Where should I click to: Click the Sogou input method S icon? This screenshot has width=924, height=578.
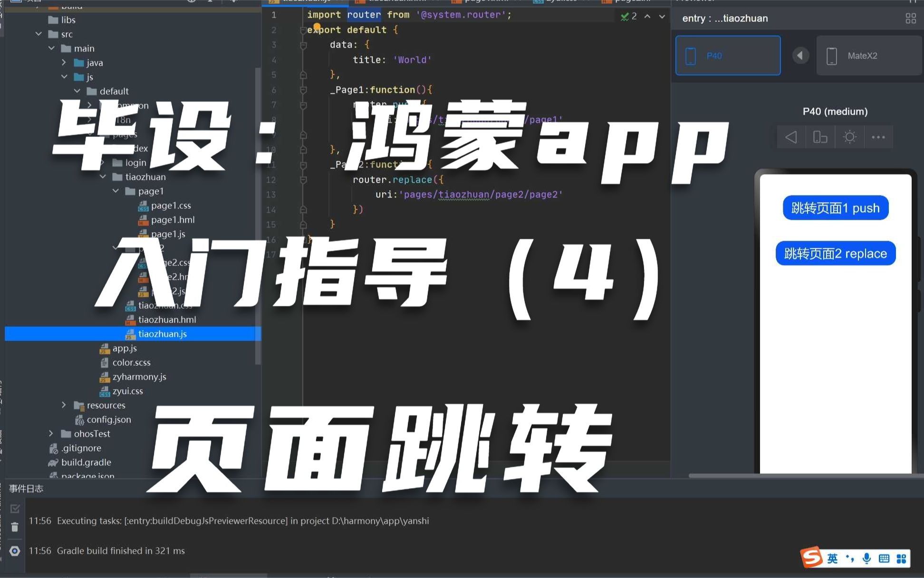coord(811,558)
